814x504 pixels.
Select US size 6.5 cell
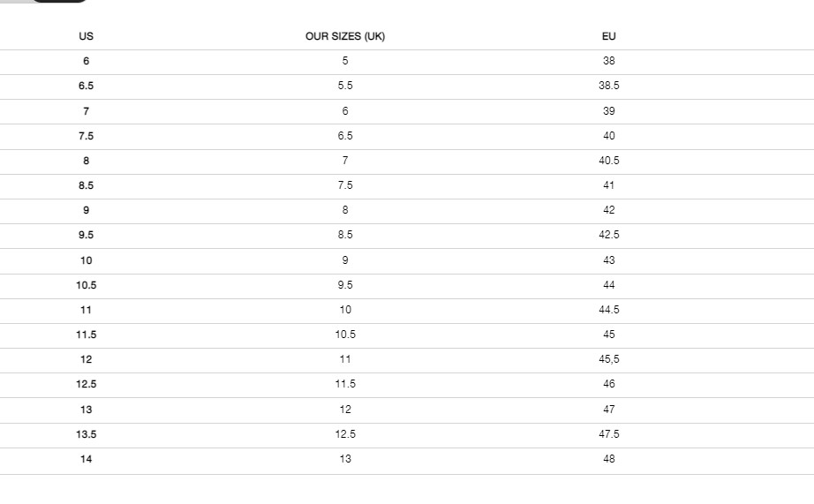87,86
